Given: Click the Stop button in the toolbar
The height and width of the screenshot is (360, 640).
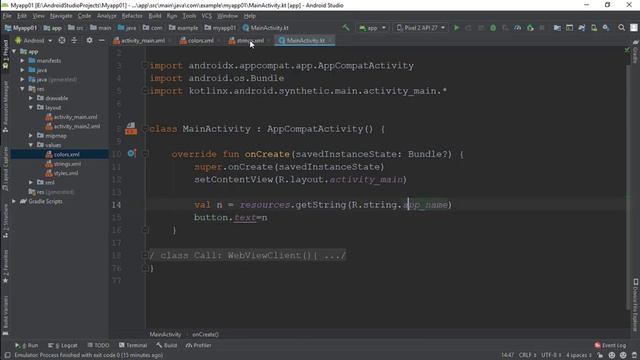Looking at the screenshot, I should tap(542, 28).
